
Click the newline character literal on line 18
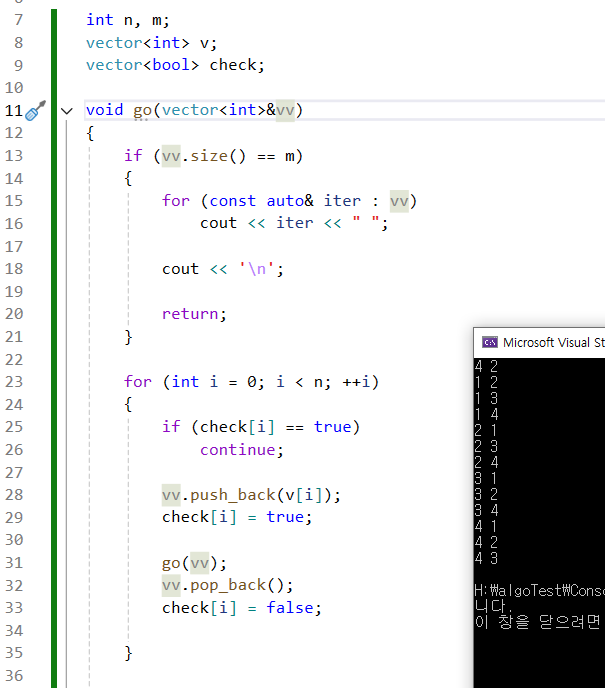pyautogui.click(x=256, y=269)
